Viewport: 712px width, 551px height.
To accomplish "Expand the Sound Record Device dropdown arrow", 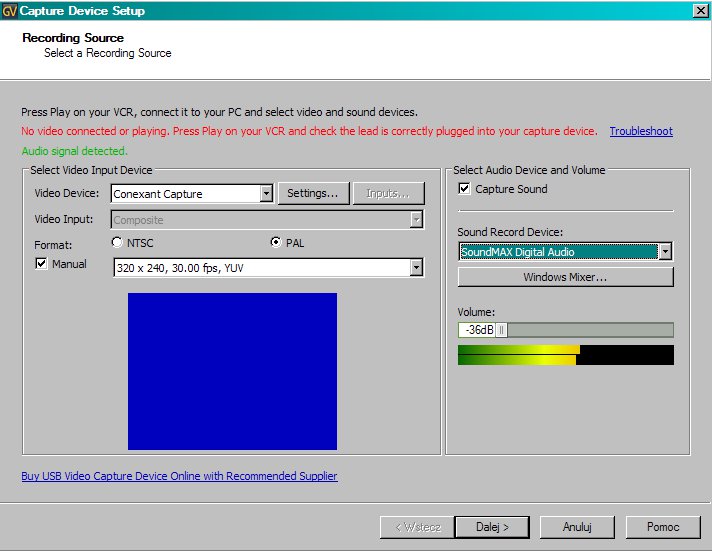I will [665, 251].
